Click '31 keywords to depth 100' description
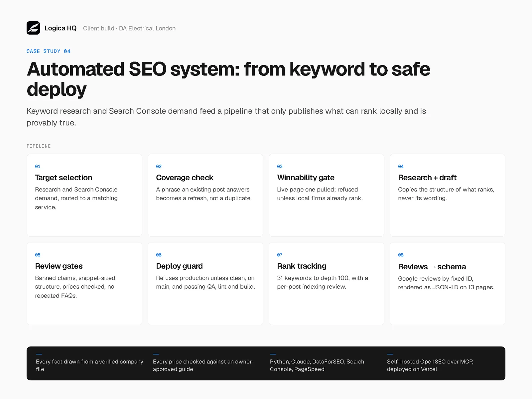Image resolution: width=532 pixels, height=399 pixels. (x=323, y=282)
